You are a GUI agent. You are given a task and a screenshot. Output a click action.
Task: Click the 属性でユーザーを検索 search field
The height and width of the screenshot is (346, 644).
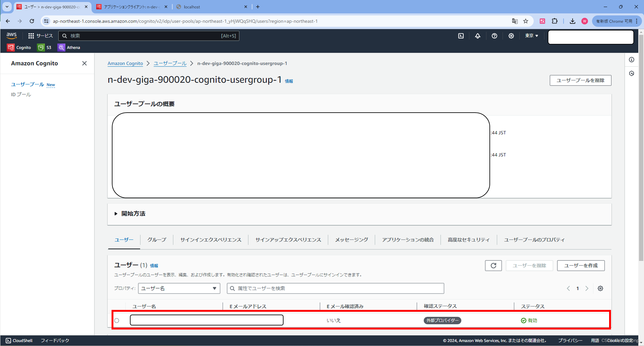[336, 288]
